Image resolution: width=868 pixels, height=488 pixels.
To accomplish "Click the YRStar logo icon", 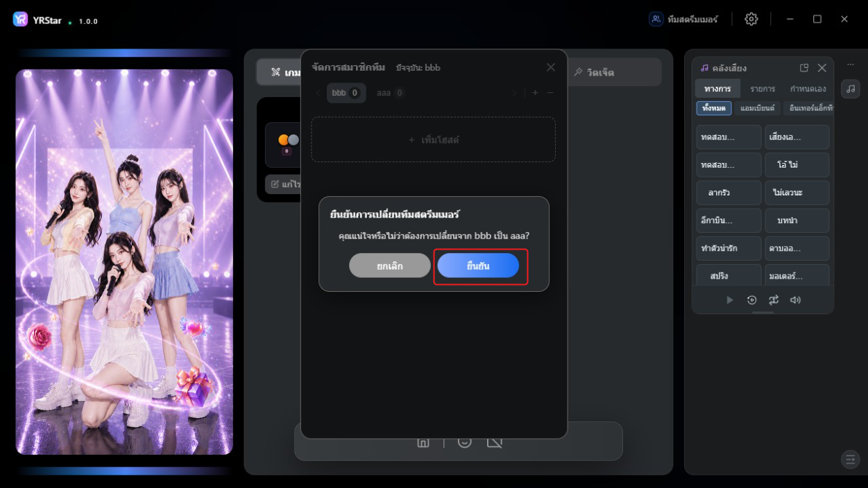I will pos(20,19).
